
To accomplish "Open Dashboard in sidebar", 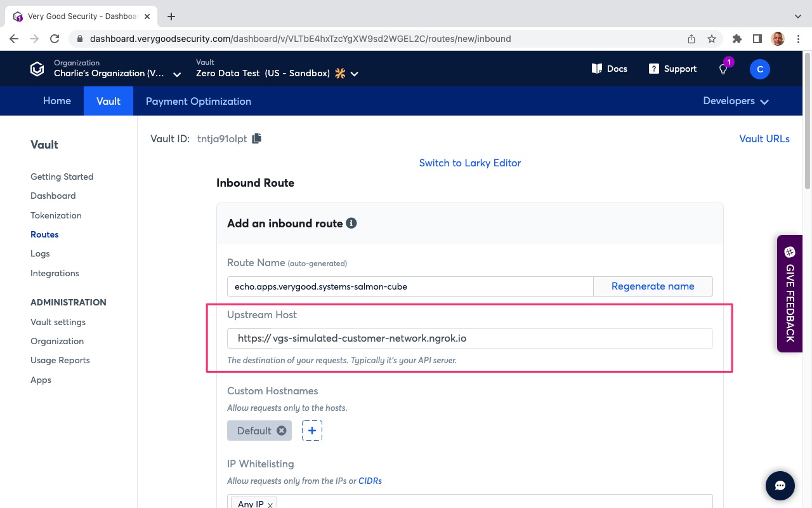I will 53,196.
